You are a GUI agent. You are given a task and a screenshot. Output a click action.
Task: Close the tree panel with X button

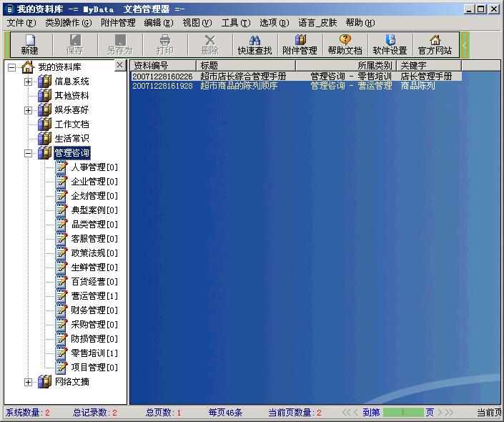[120, 65]
